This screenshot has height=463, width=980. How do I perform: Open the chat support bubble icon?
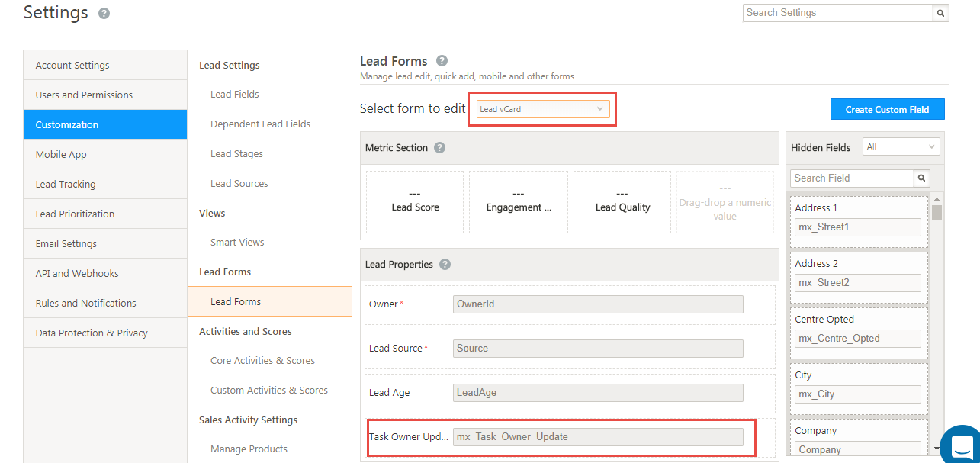(962, 445)
